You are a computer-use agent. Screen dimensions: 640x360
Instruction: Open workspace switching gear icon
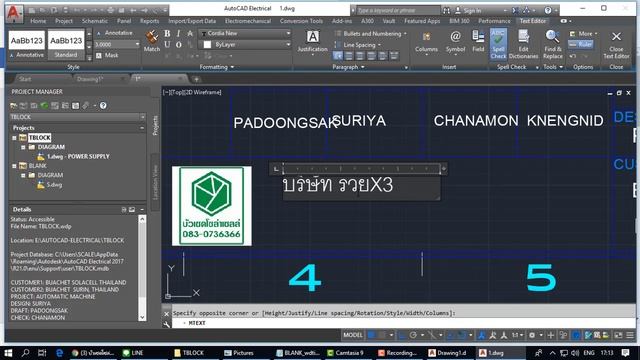[x=532, y=335]
